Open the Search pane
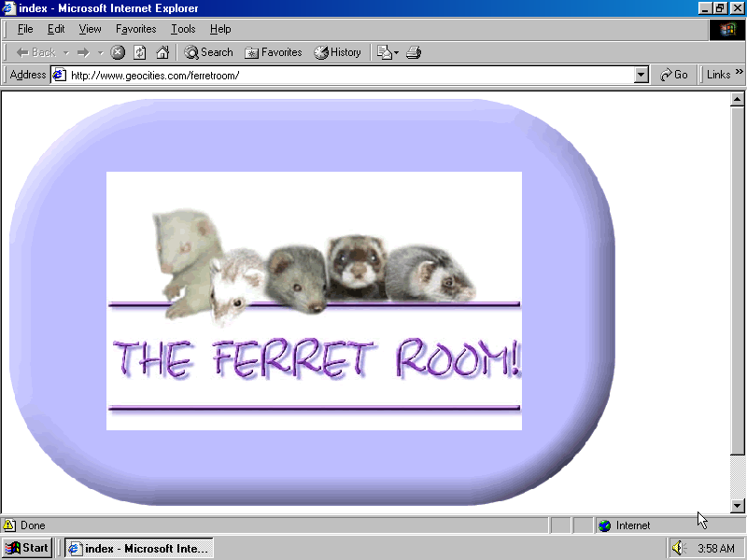 (x=208, y=52)
